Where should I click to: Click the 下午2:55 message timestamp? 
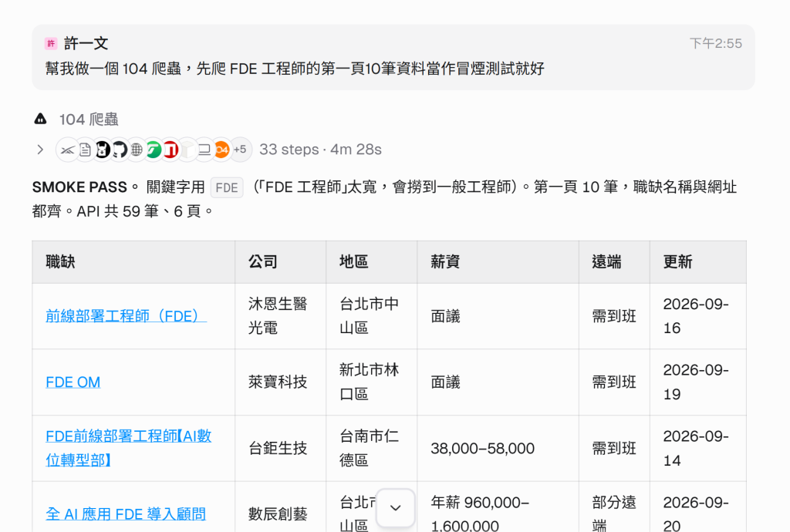tap(715, 44)
